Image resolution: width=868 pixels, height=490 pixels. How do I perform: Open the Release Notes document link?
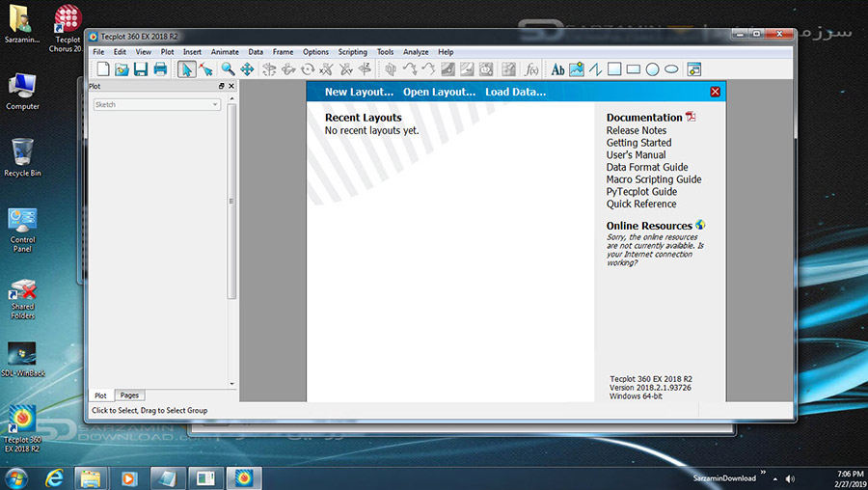coord(637,130)
